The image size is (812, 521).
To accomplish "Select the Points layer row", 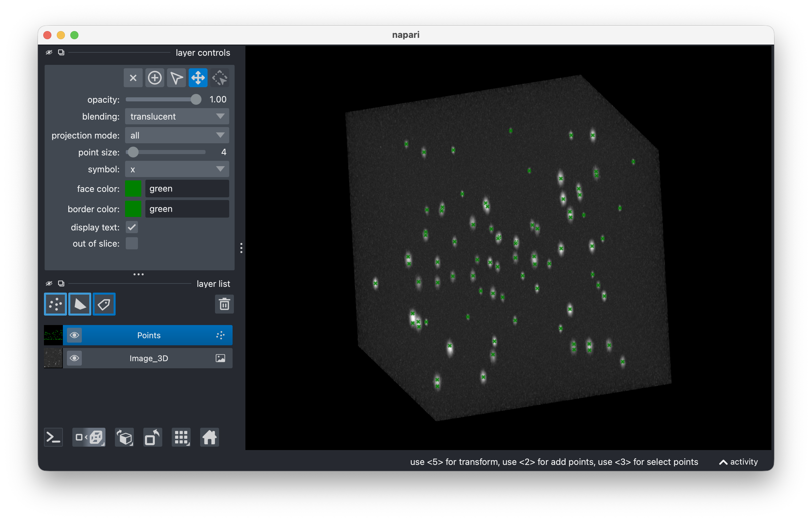I will click(x=138, y=335).
